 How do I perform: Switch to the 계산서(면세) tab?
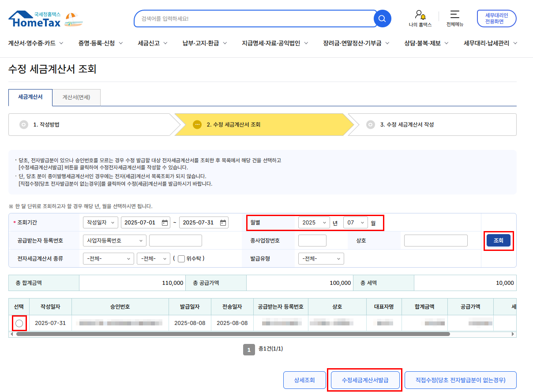pos(76,97)
